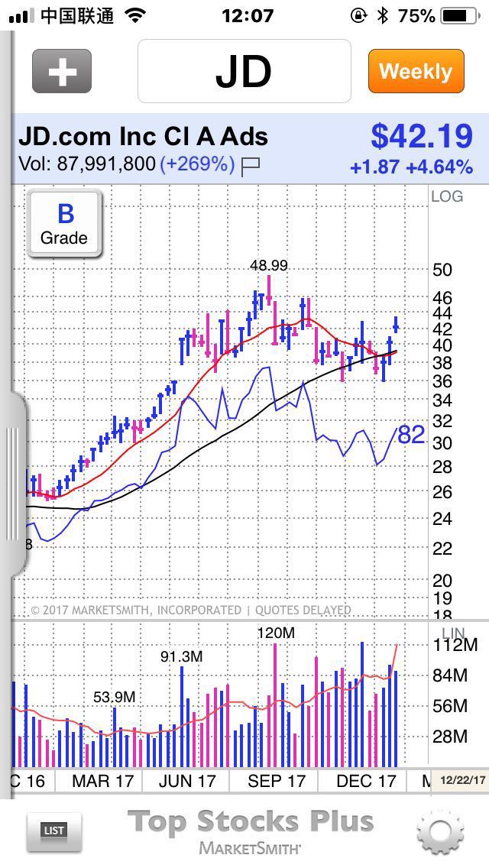Tap the plus add-symbol button
The image size is (489, 868).
click(x=61, y=71)
